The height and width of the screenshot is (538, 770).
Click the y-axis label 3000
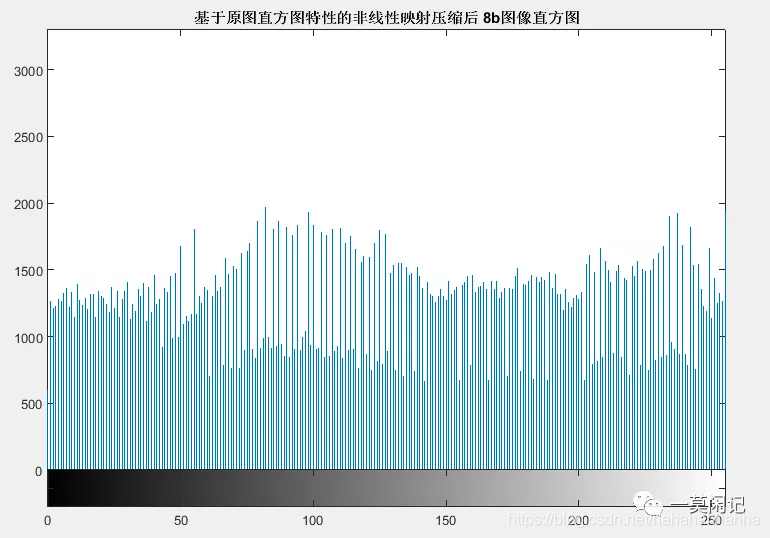(28, 71)
